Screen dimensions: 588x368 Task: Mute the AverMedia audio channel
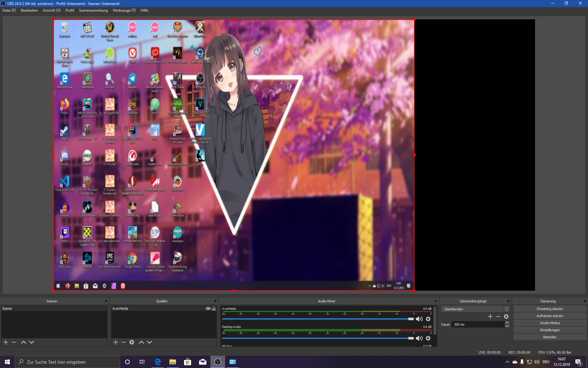coord(419,319)
